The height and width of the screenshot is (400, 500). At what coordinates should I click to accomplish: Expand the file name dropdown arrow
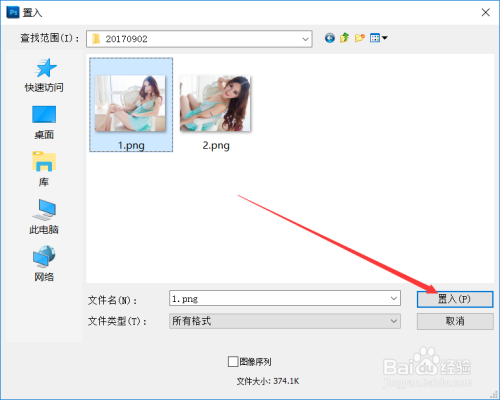point(394,298)
